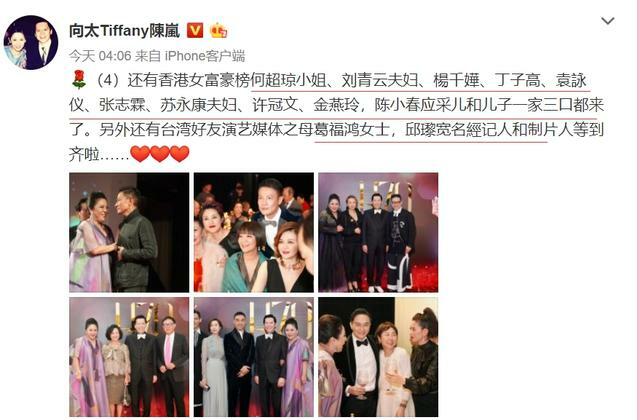Open the four-people red carpet photo thumbnail

coord(378,232)
